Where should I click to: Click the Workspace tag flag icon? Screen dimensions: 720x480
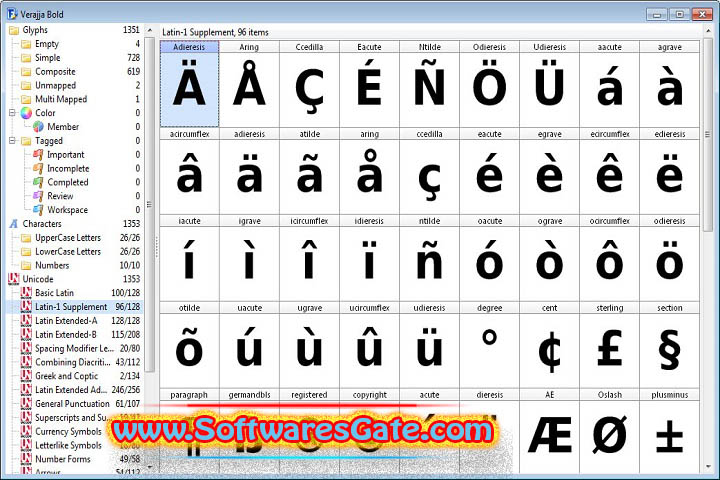(38, 210)
